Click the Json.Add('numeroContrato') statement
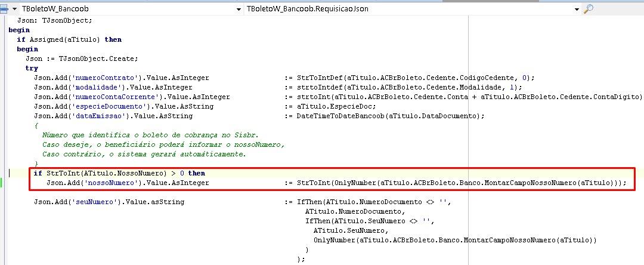 (x=122, y=78)
